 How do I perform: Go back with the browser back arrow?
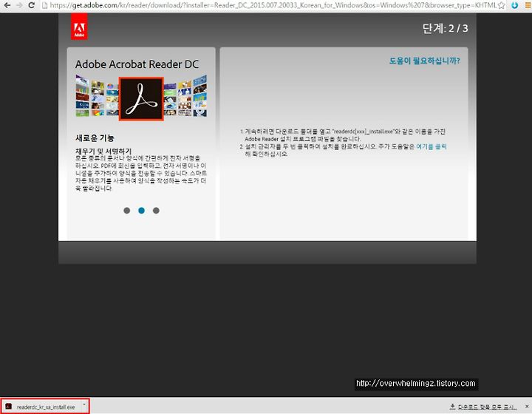tap(7, 5)
